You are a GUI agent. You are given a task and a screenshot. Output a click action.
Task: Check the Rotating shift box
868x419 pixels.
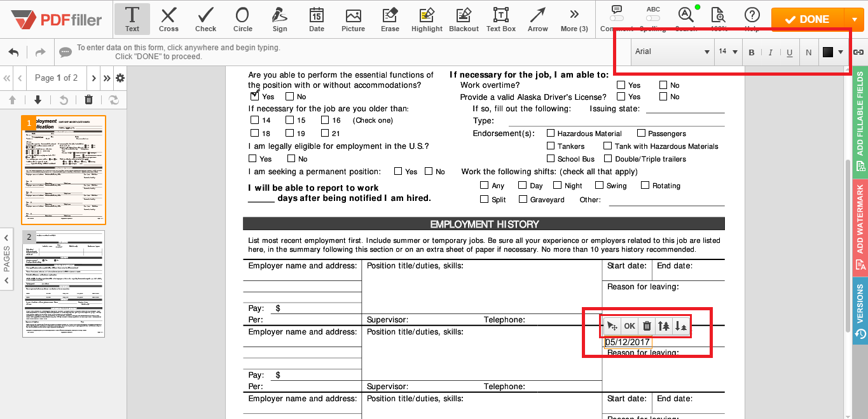click(x=645, y=185)
